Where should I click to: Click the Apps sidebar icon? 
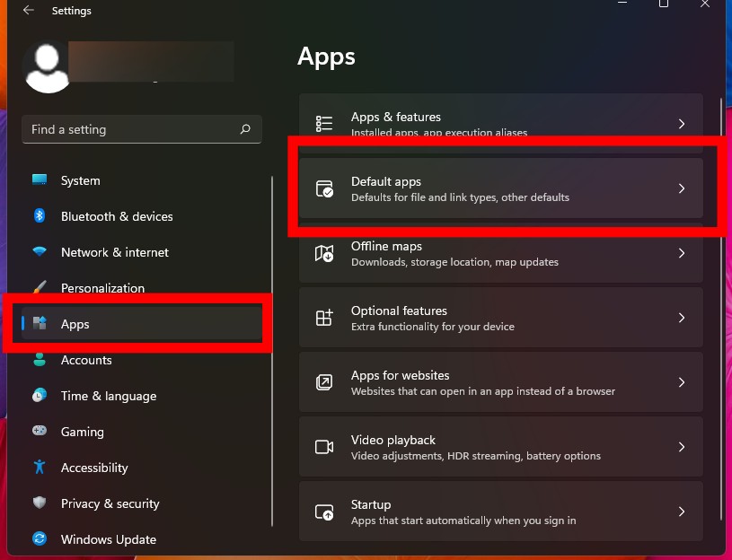pos(40,323)
